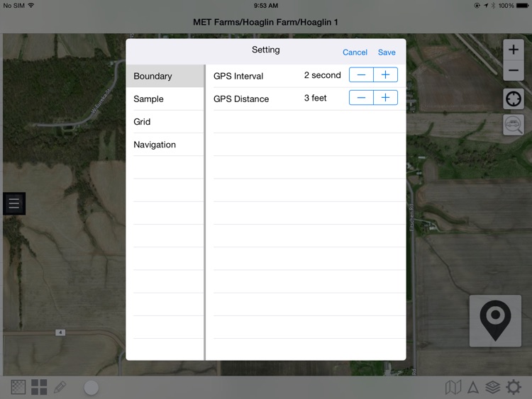Increase GPS Distance with plus button
The width and height of the screenshot is (532, 399).
(x=385, y=98)
